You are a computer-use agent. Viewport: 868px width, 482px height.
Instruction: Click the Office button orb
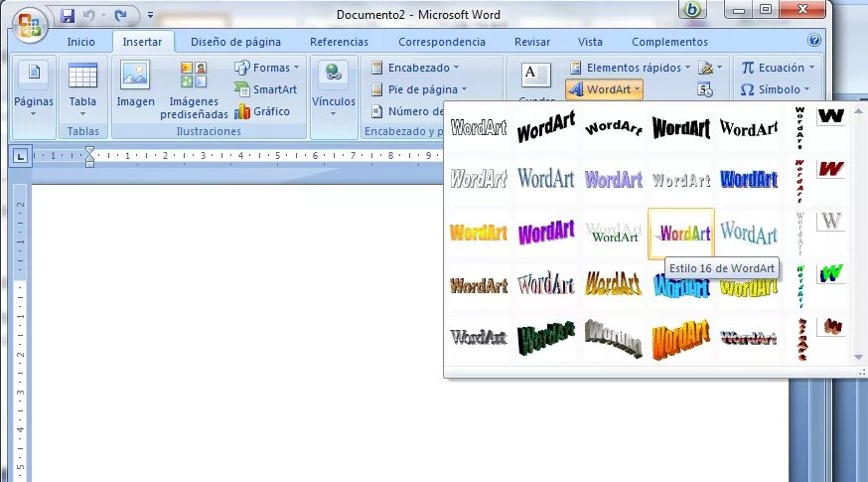point(30,25)
